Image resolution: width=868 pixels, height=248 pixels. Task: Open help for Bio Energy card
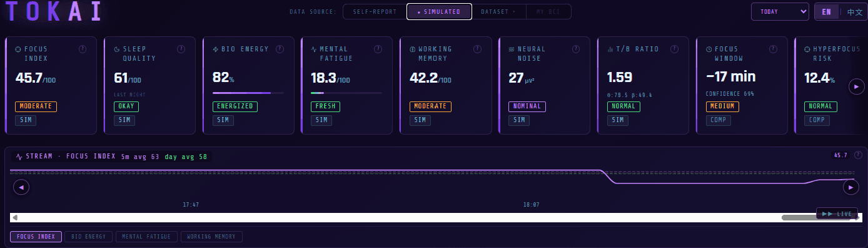[x=280, y=49]
